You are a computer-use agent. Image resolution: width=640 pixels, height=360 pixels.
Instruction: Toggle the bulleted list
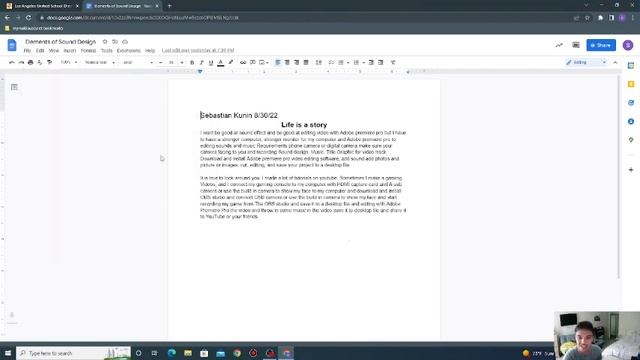[341, 62]
